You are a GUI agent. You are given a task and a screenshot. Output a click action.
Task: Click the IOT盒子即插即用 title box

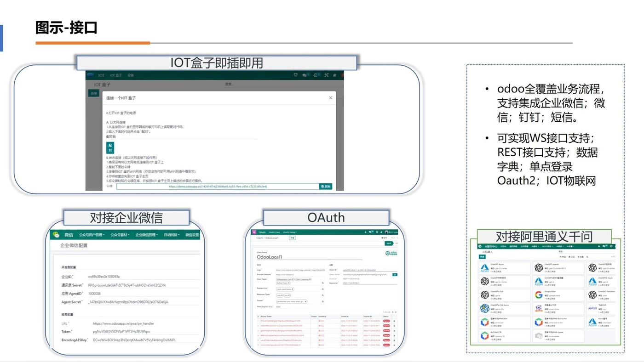pos(217,63)
